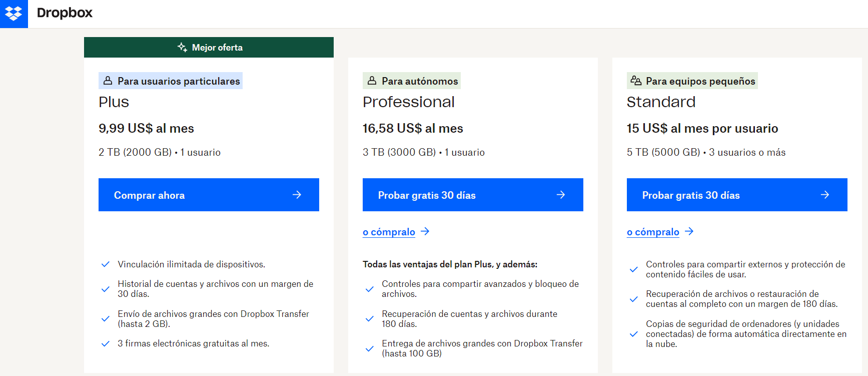Click checkmark beside Controles para compartir externos

634,269
